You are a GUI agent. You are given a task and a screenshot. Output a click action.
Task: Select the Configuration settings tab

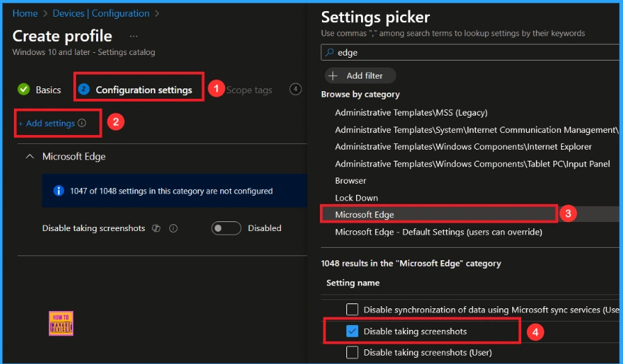pos(144,90)
